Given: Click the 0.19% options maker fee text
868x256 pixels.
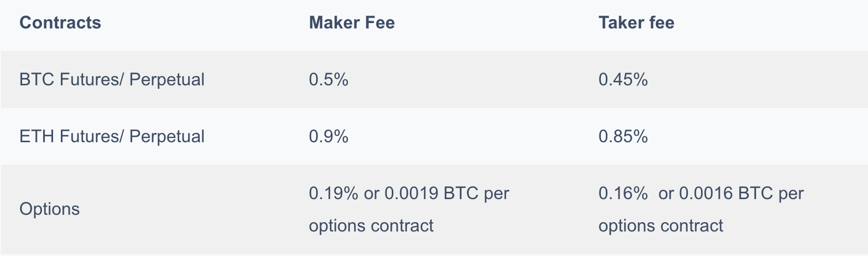Looking at the screenshot, I should [333, 193].
